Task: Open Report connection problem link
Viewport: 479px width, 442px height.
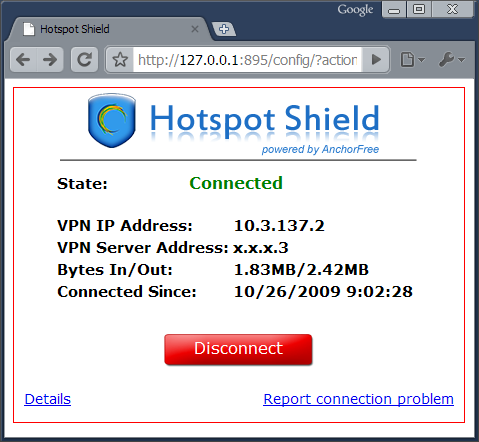Action: pyautogui.click(x=358, y=399)
